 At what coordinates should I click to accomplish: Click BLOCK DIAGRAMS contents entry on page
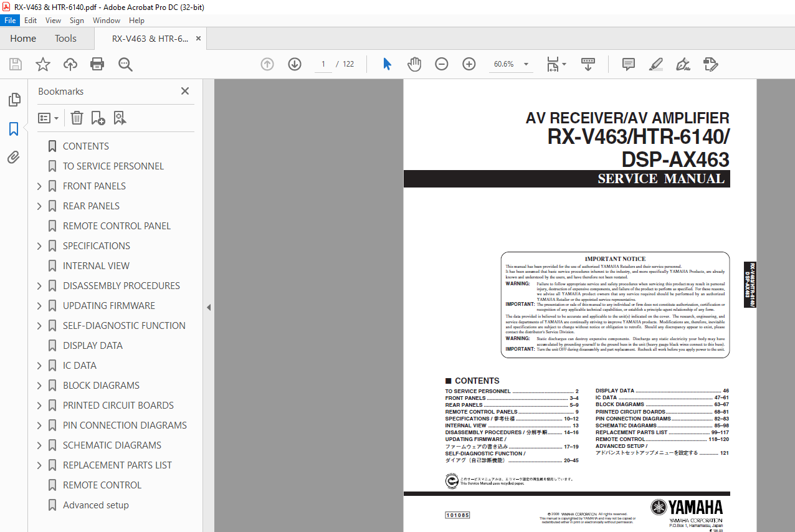tap(662, 404)
